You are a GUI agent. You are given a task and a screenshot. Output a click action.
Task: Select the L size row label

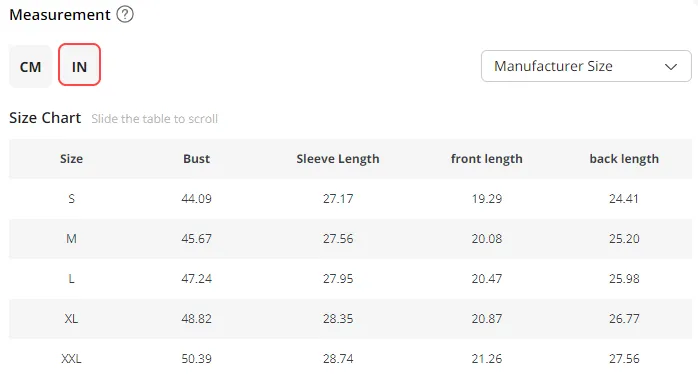pyautogui.click(x=71, y=279)
